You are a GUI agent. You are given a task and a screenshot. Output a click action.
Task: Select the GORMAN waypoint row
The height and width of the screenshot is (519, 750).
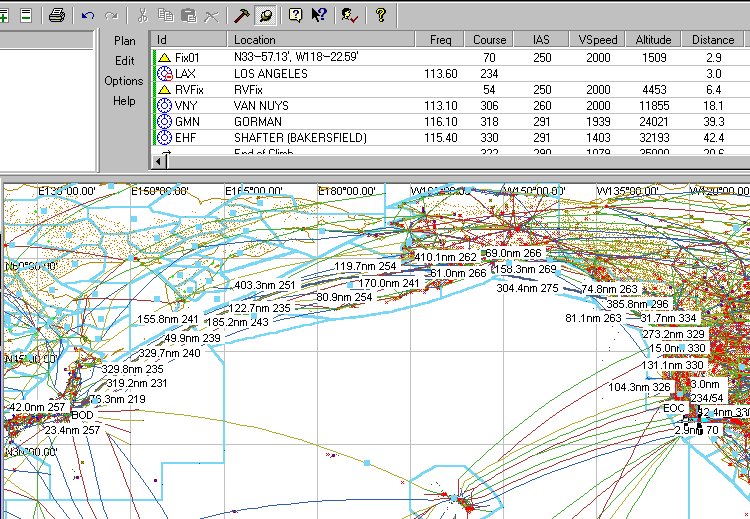[260, 121]
